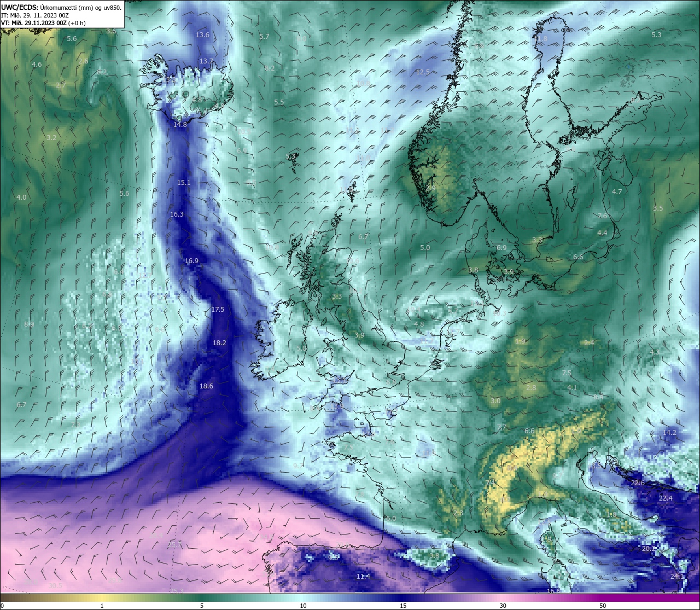Click the color scale tick labeled 15
This screenshot has width=700, height=610.
(402, 606)
